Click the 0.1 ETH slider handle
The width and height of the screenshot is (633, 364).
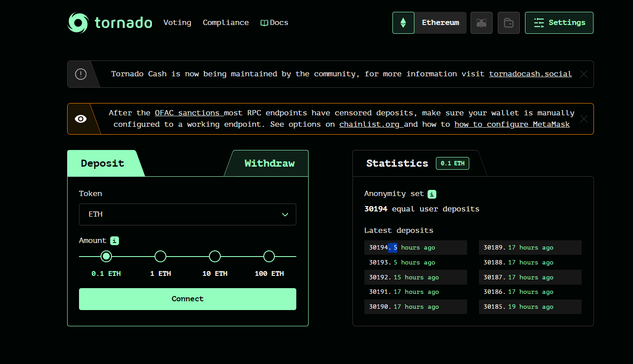[106, 256]
